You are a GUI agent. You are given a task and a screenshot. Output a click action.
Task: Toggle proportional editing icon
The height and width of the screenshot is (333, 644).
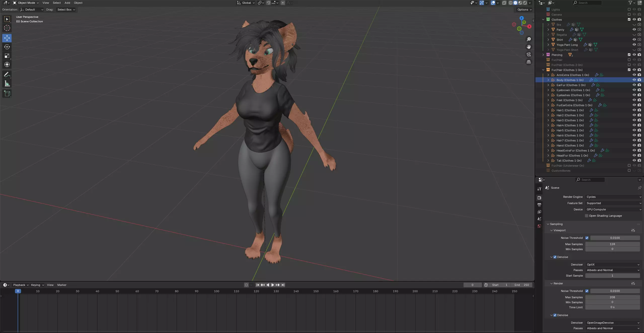tap(283, 3)
